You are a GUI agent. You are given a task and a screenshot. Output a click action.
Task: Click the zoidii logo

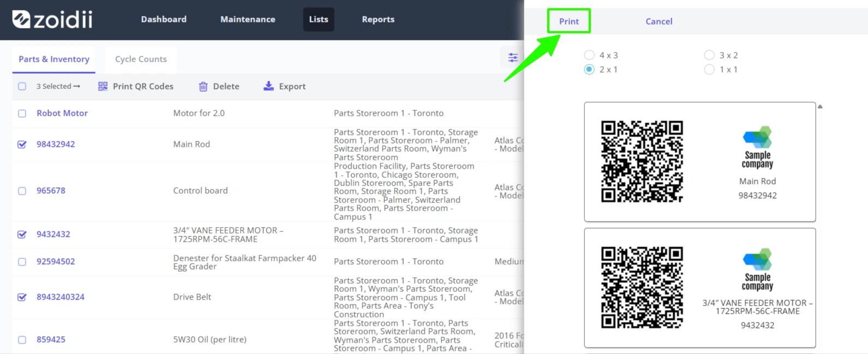pos(52,19)
